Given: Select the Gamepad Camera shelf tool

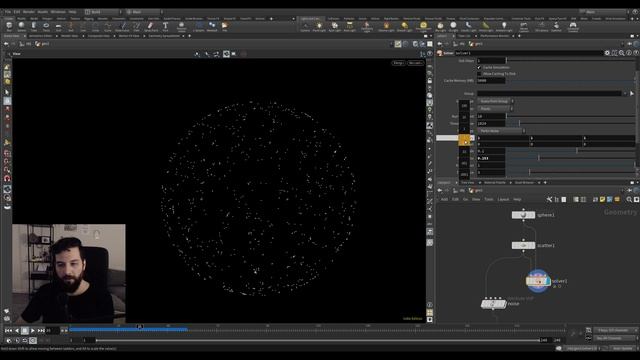Looking at the screenshot, I should click(x=573, y=27).
